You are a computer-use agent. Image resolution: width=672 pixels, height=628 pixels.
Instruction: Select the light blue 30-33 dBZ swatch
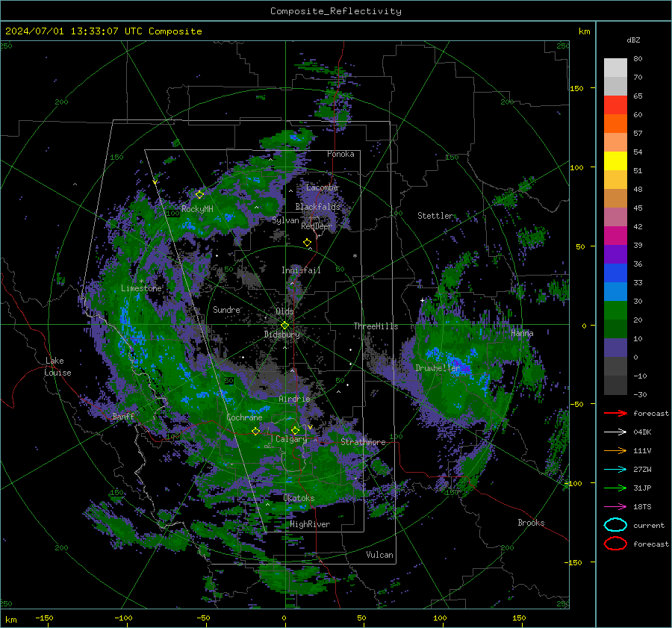tap(615, 291)
